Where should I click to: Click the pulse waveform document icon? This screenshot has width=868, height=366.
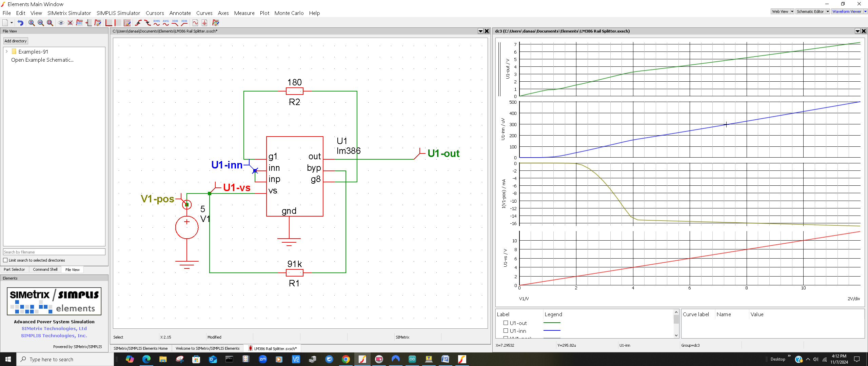[x=204, y=23]
